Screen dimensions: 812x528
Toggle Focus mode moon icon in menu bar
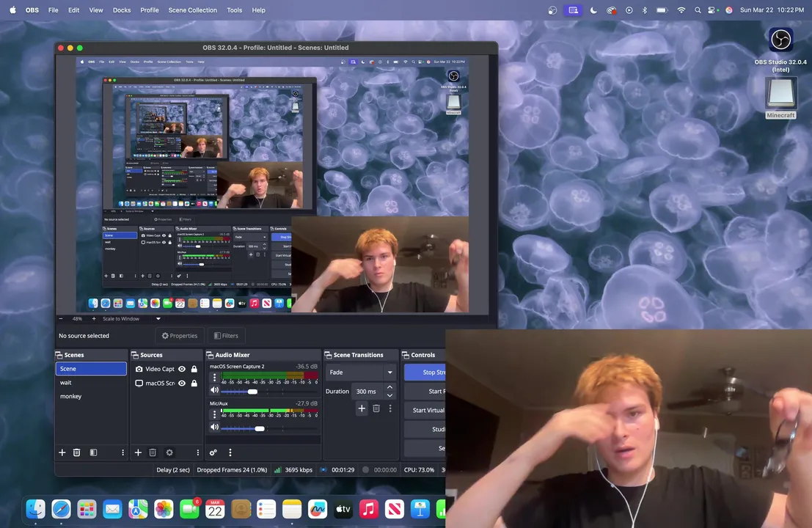[x=593, y=10]
